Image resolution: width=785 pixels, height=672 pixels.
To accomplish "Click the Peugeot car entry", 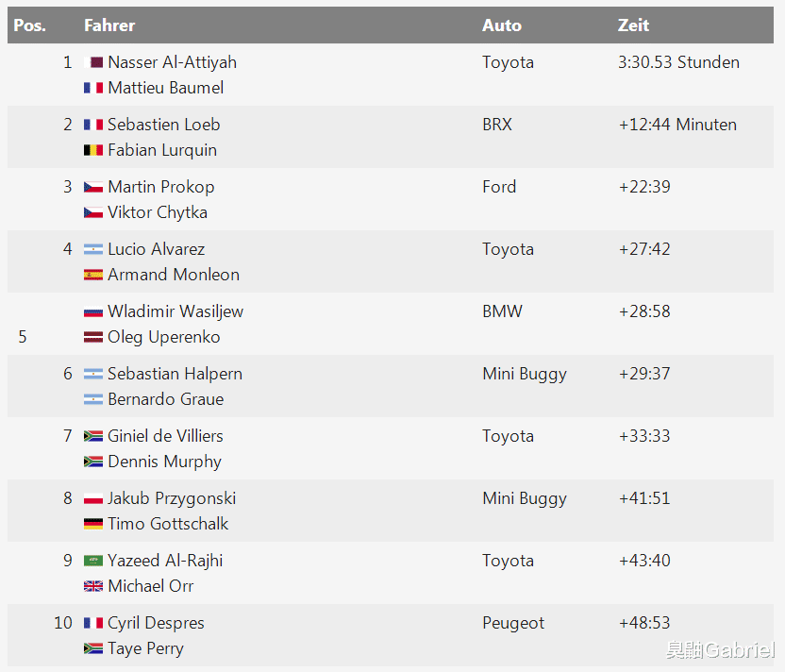I will (x=513, y=623).
